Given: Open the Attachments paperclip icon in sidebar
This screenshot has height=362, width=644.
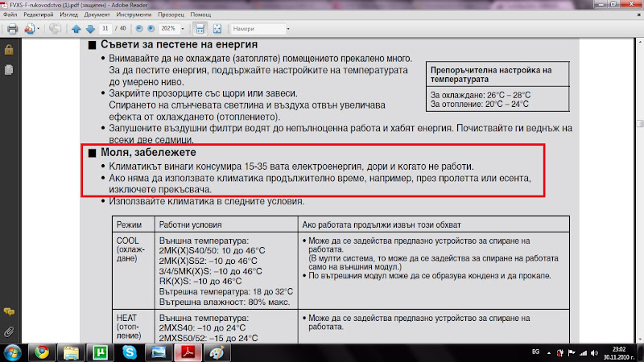Looking at the screenshot, I should tap(9, 331).
